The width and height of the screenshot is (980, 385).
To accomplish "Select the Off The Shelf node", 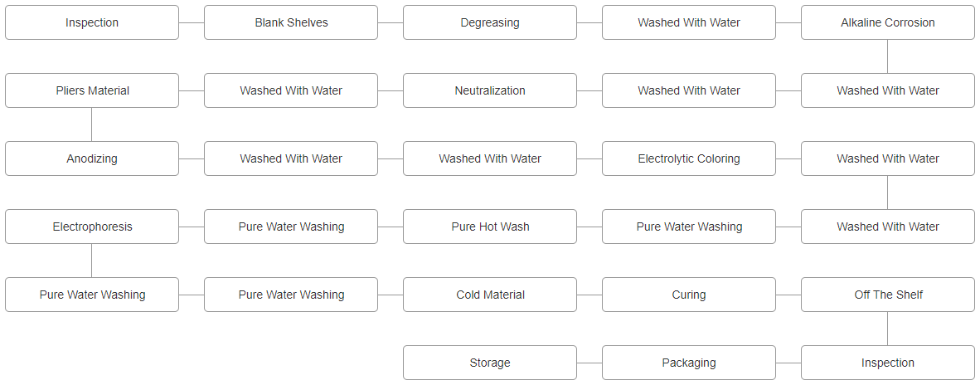I will 888,295.
